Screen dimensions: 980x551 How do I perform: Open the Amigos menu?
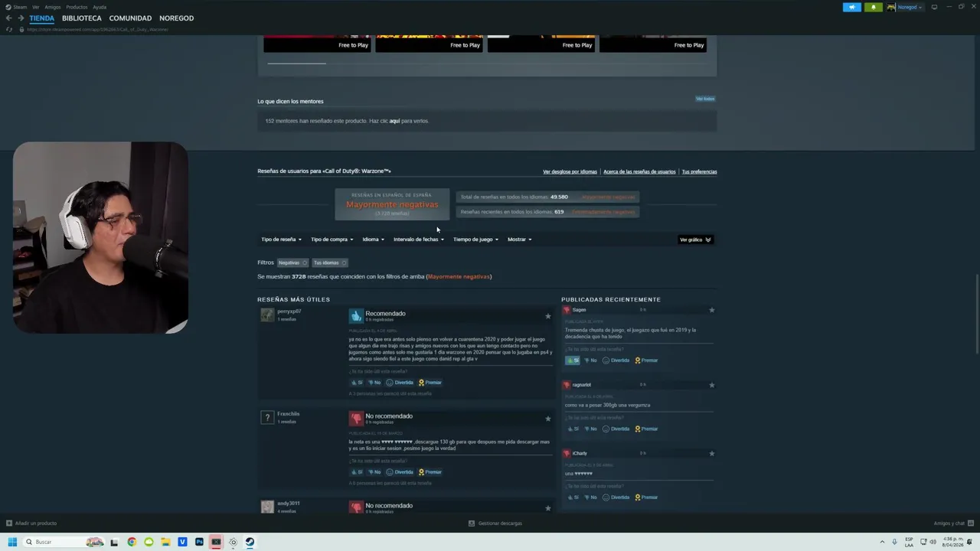pyautogui.click(x=52, y=7)
